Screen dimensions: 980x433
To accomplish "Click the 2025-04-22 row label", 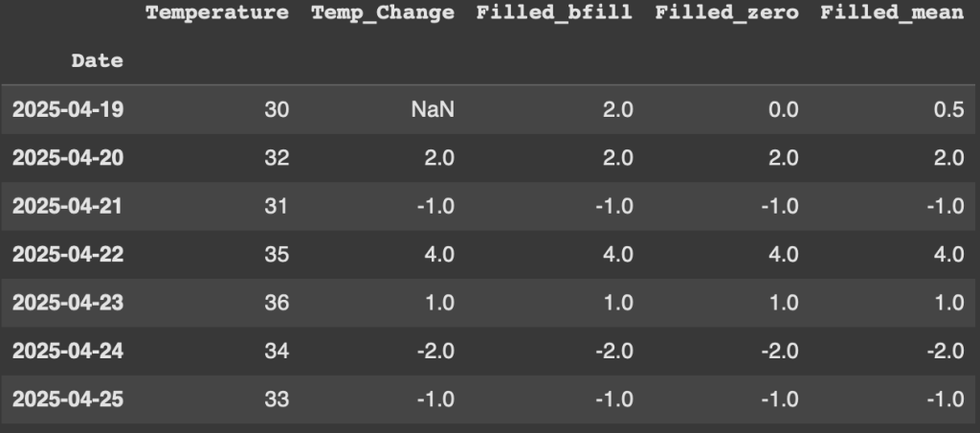I will coord(68,255).
